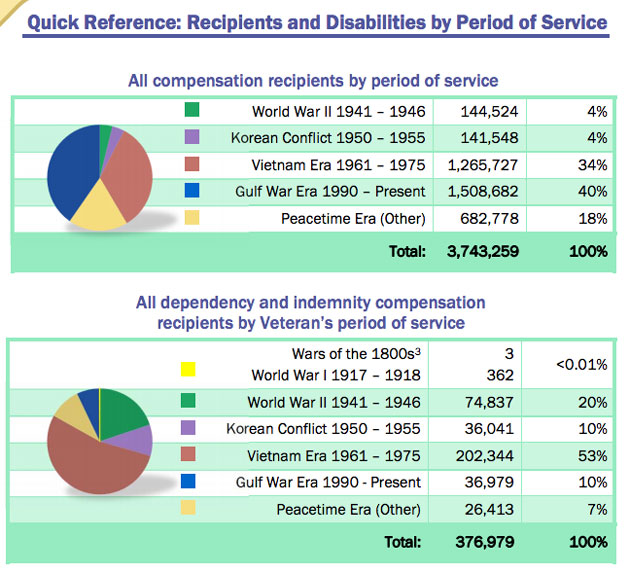
Task: Choose the red Vietnam Era swatch beside 202,344
Action: pos(187,456)
